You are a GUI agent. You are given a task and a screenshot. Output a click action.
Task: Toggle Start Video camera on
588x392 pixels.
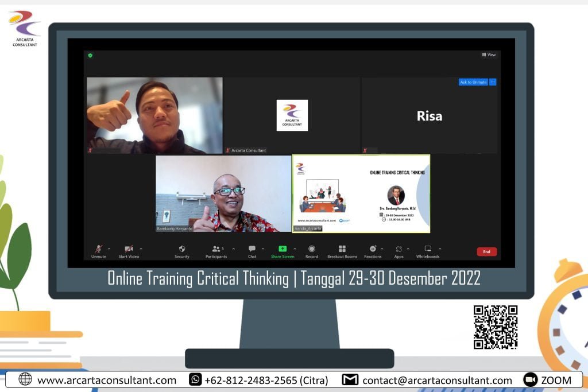tap(129, 249)
